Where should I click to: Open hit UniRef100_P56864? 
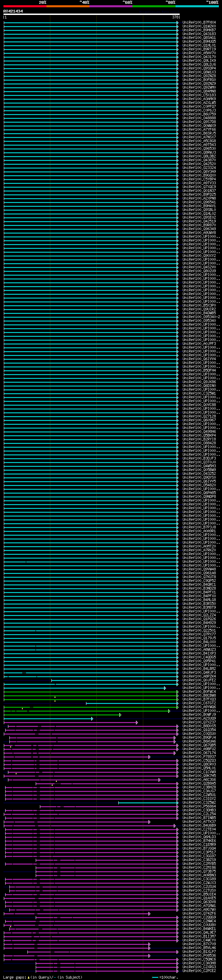[x=199, y=806]
